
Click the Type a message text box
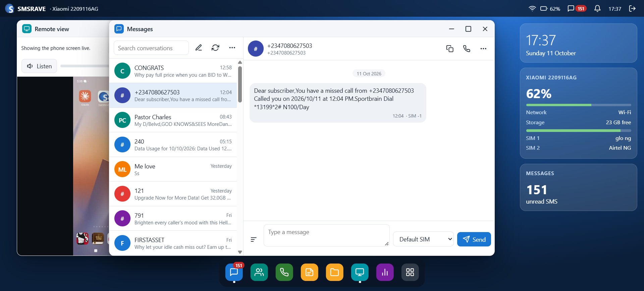click(327, 235)
